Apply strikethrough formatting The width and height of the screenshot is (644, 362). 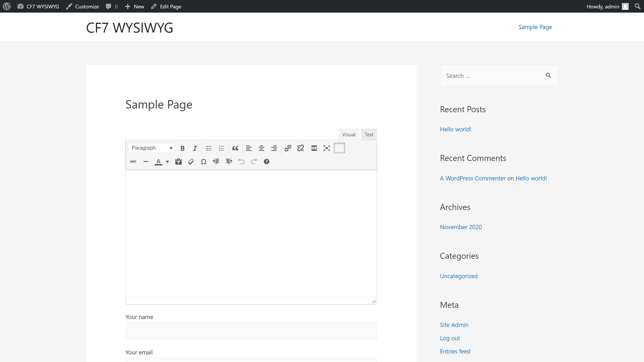[133, 161]
